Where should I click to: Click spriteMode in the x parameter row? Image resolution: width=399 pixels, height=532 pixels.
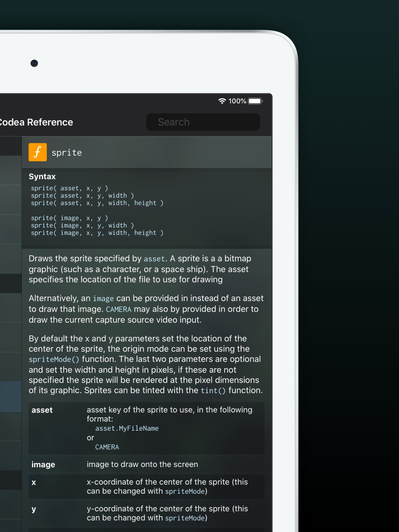pos(185,491)
